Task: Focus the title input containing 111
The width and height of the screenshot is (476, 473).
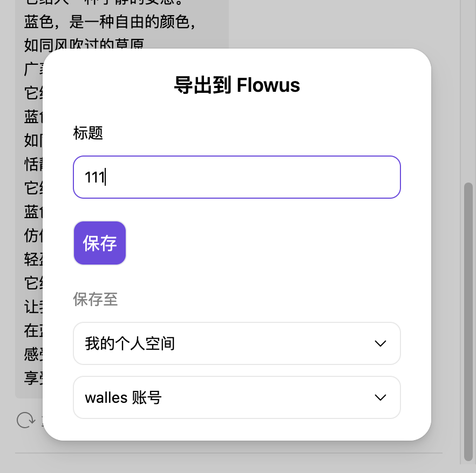Action: (x=236, y=177)
